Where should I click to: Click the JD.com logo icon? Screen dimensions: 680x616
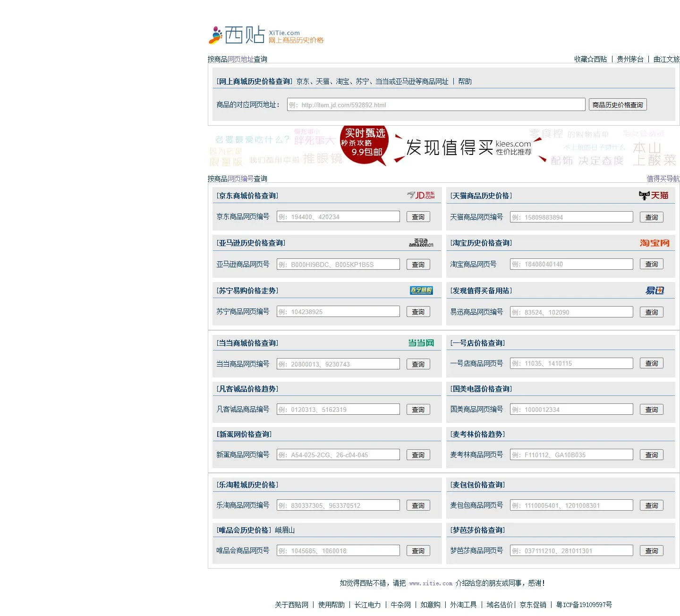coord(421,195)
